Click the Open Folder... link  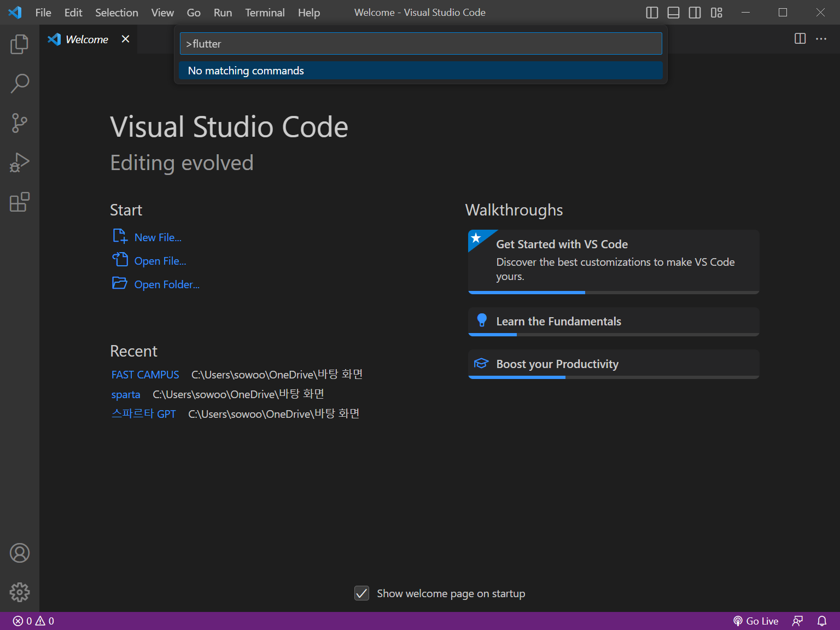click(167, 284)
